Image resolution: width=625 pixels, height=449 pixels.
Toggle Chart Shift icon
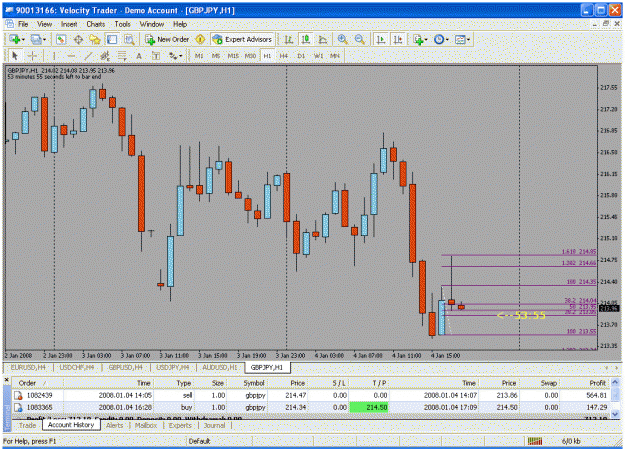coord(398,39)
